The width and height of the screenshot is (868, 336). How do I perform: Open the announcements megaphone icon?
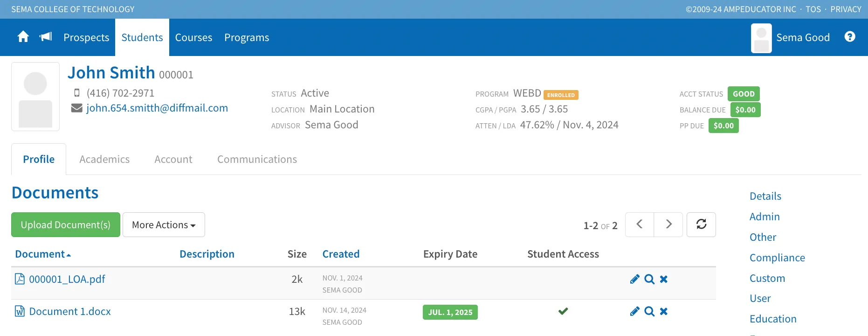click(x=46, y=37)
